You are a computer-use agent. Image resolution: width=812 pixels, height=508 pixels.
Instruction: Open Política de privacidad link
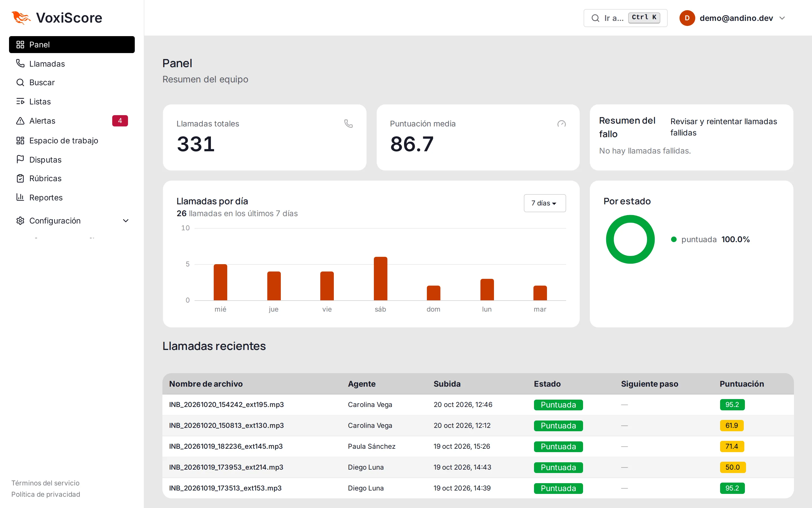46,494
